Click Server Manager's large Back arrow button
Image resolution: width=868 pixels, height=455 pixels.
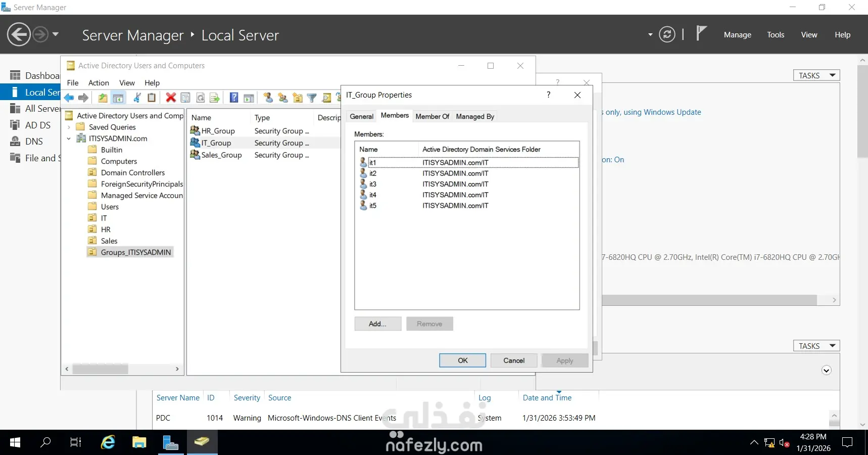(x=19, y=35)
